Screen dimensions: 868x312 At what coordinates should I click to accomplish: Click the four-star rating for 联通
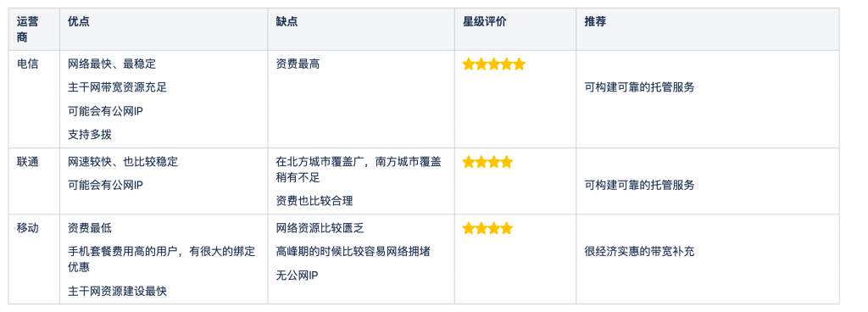(x=487, y=162)
